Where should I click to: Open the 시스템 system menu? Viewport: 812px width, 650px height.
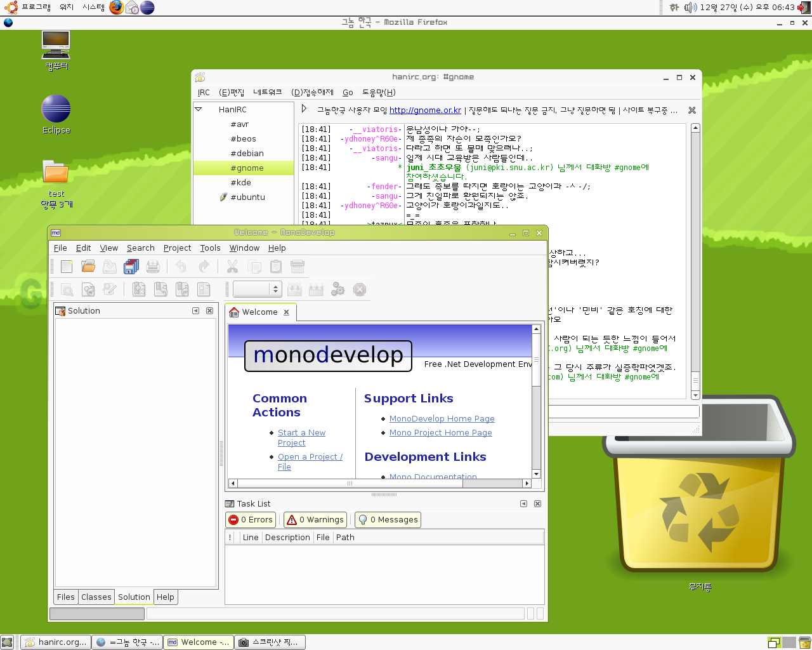click(x=93, y=8)
